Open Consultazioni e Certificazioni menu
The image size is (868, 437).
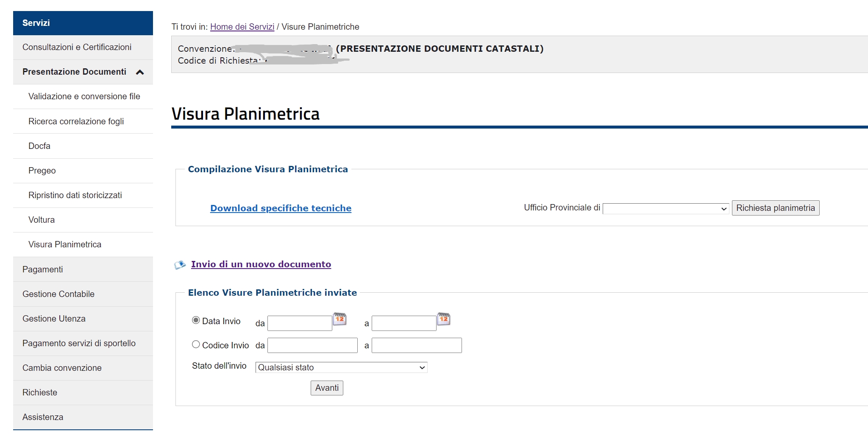(77, 47)
